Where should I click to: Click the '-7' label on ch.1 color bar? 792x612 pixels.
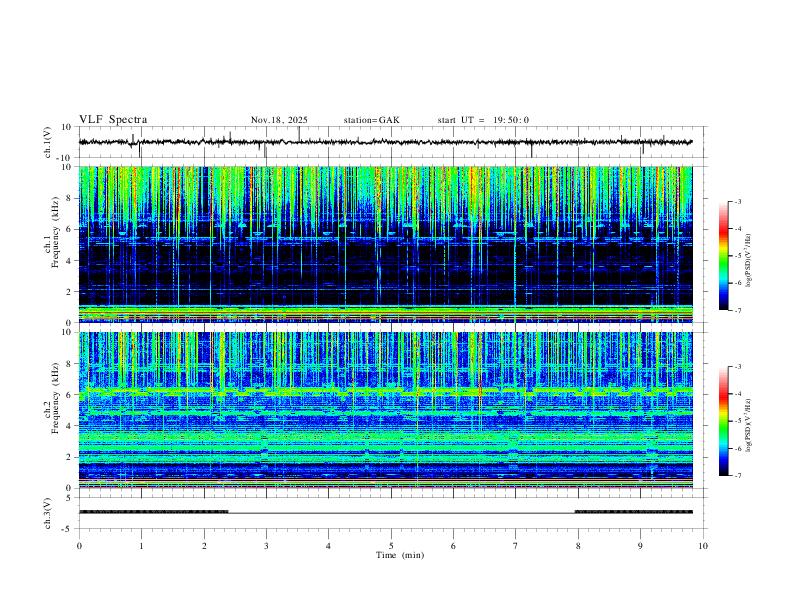coord(738,311)
